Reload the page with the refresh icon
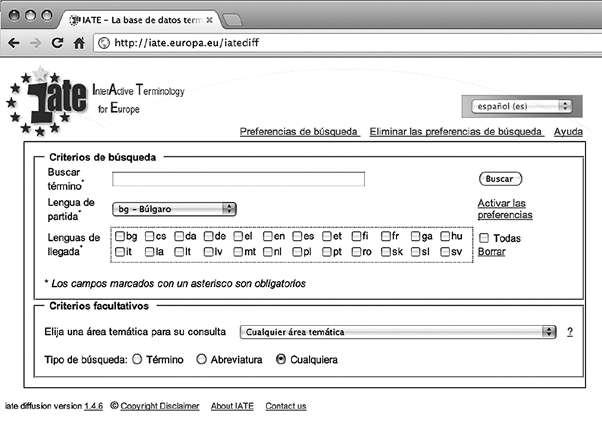 point(57,43)
